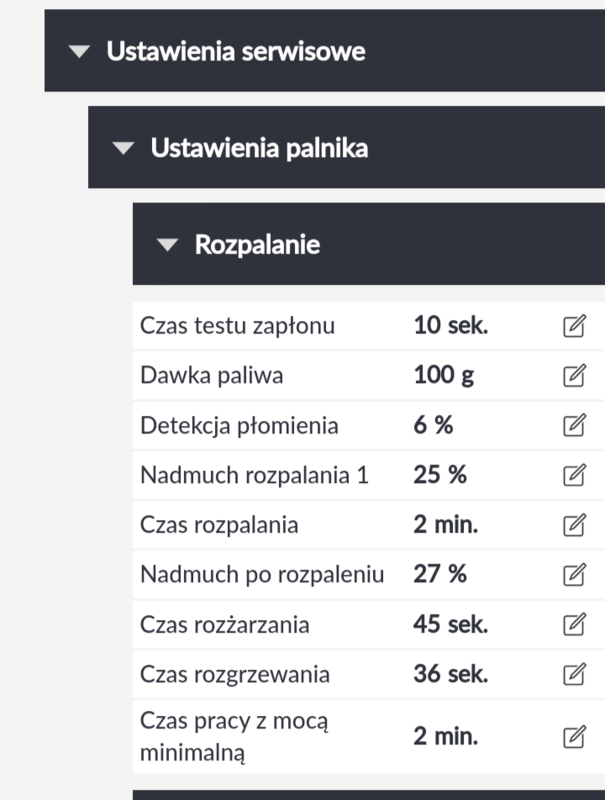605x800 pixels.
Task: Edit the Nadmuch rozpalania 1 percentage
Action: coord(573,475)
